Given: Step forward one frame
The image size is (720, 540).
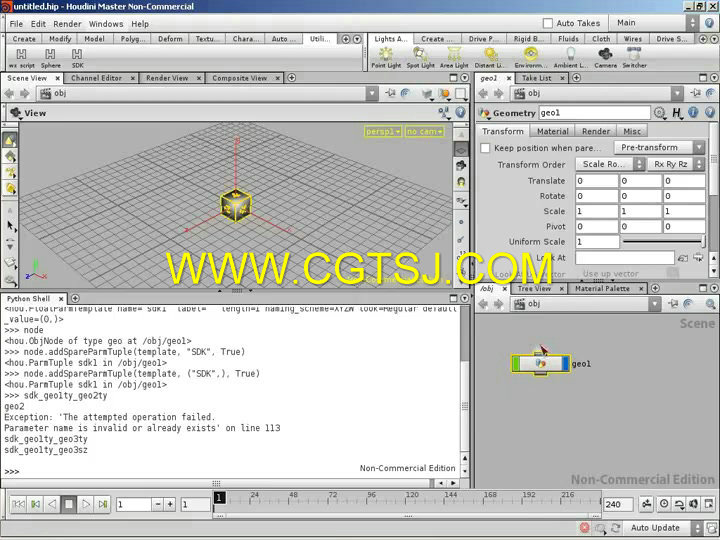Looking at the screenshot, I should point(102,504).
